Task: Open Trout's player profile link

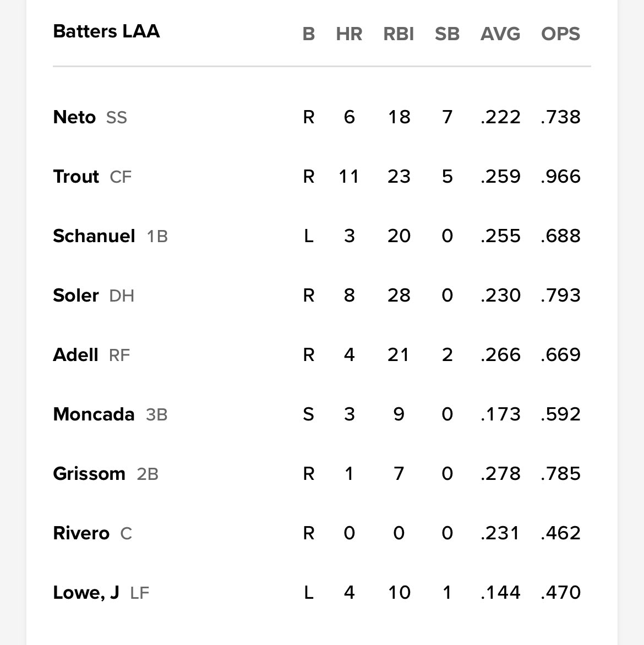Action: pyautogui.click(x=76, y=177)
